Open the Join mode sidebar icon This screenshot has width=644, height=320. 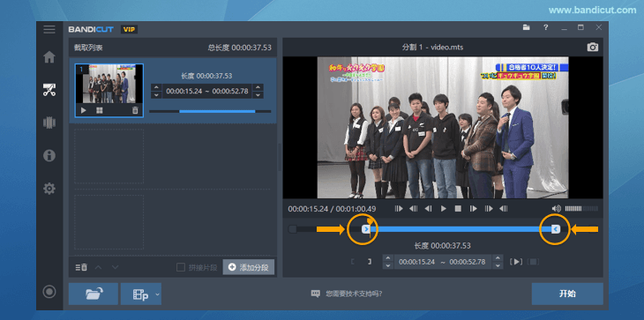click(x=49, y=123)
